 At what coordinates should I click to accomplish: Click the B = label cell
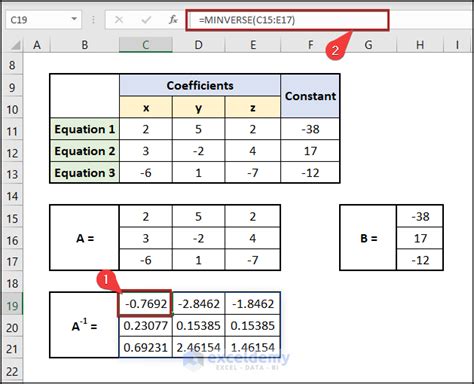tap(368, 238)
